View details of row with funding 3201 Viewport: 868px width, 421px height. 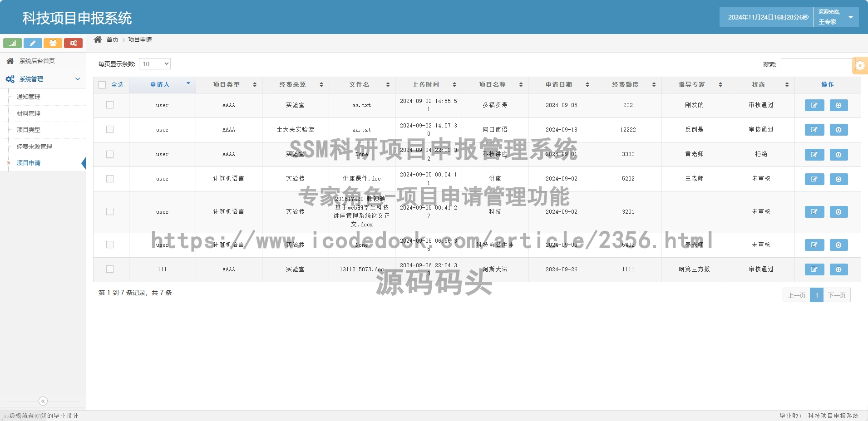coord(838,212)
